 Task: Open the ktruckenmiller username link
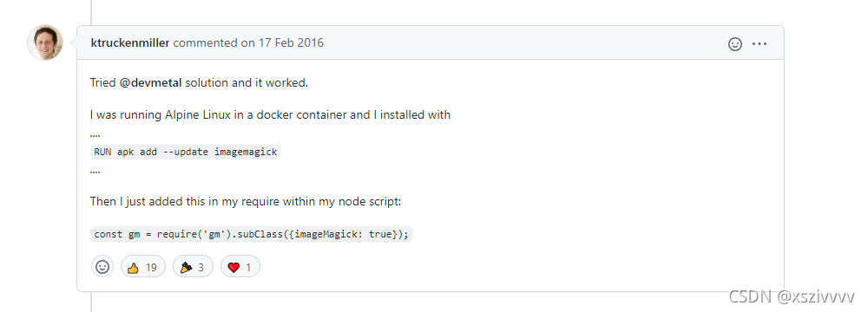130,43
